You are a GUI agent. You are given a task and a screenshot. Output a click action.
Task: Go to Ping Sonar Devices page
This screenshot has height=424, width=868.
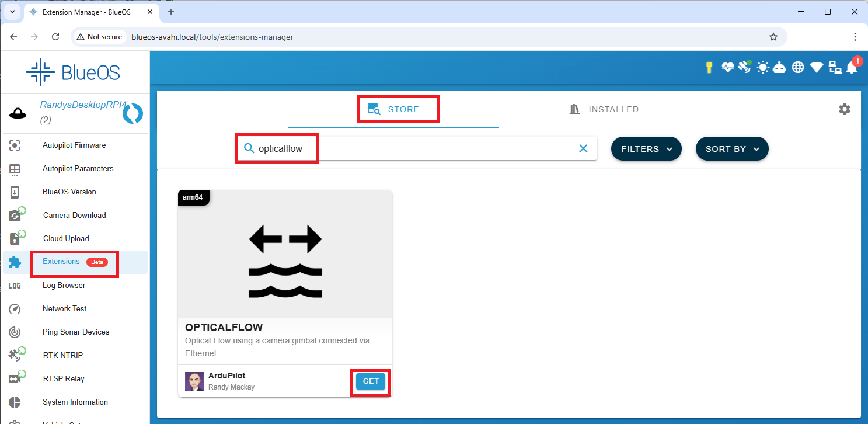coord(76,332)
